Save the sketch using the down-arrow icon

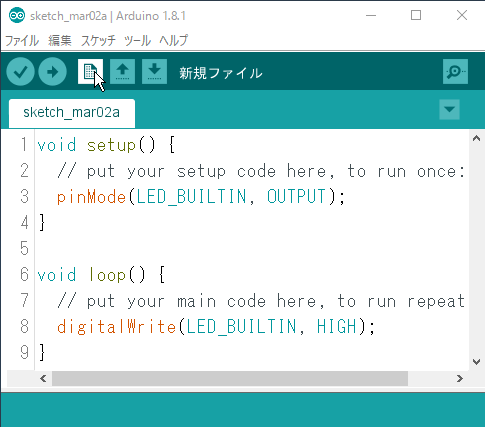pos(154,71)
